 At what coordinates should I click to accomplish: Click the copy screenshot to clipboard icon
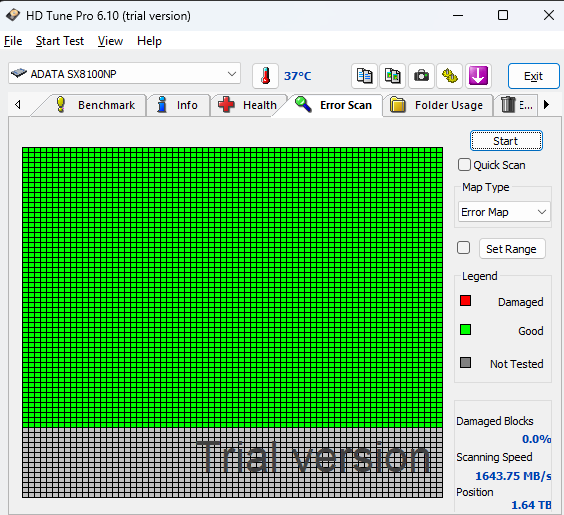392,76
